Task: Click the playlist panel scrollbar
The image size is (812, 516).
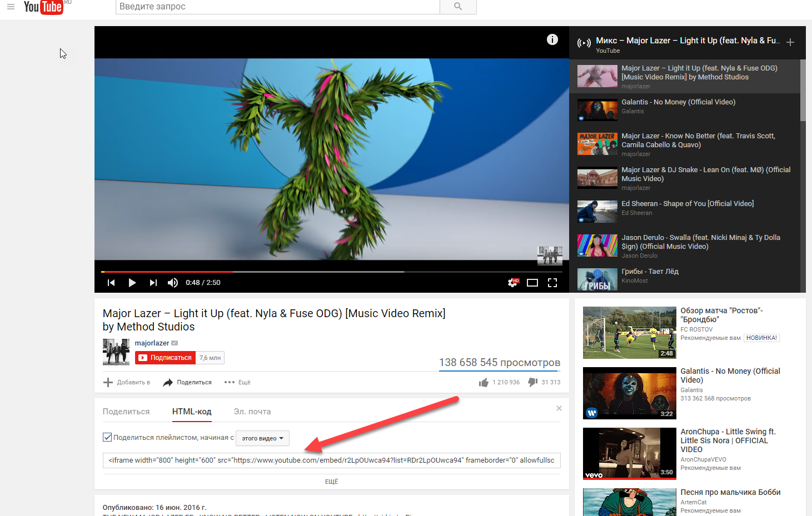Action: click(803, 90)
